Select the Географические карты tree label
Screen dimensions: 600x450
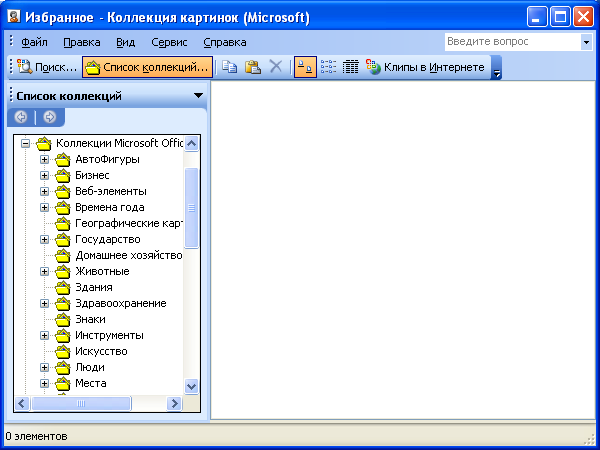point(129,223)
